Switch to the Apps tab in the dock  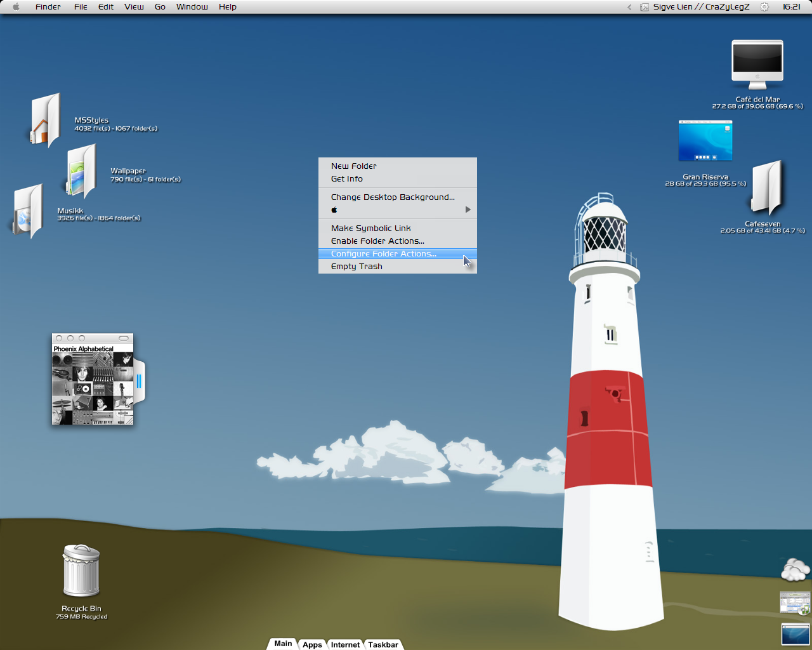pos(312,644)
